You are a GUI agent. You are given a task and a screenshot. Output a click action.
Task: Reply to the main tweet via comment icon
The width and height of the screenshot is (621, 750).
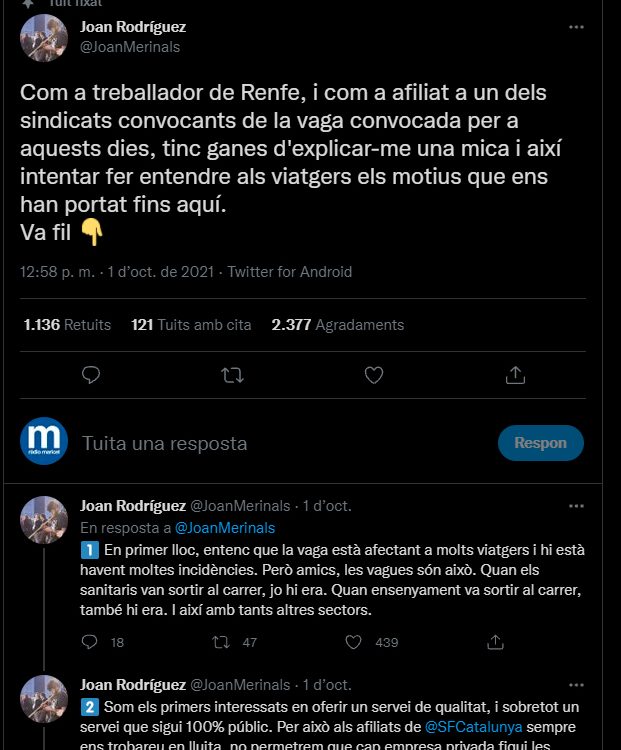click(x=90, y=375)
